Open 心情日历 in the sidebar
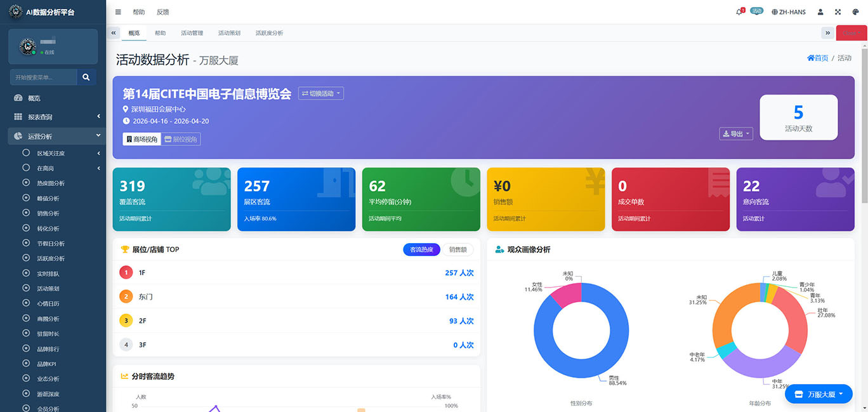Viewport: 868px width, 412px height. tap(48, 303)
